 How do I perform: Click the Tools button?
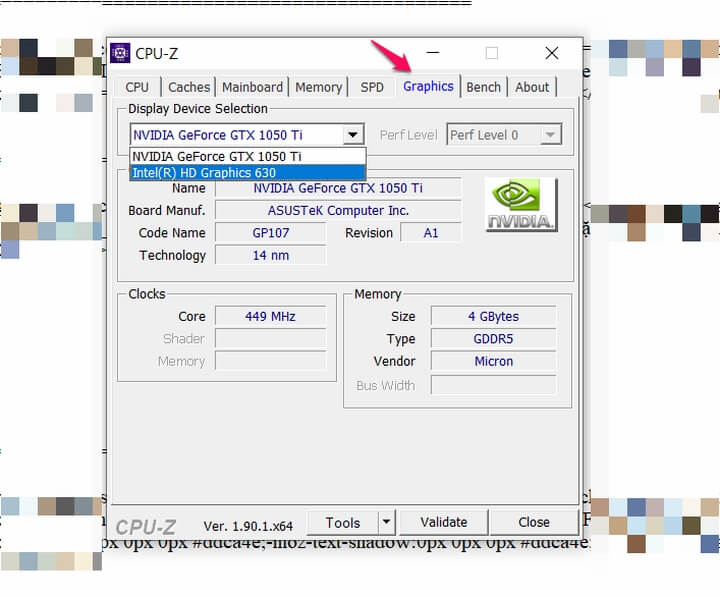tap(343, 523)
